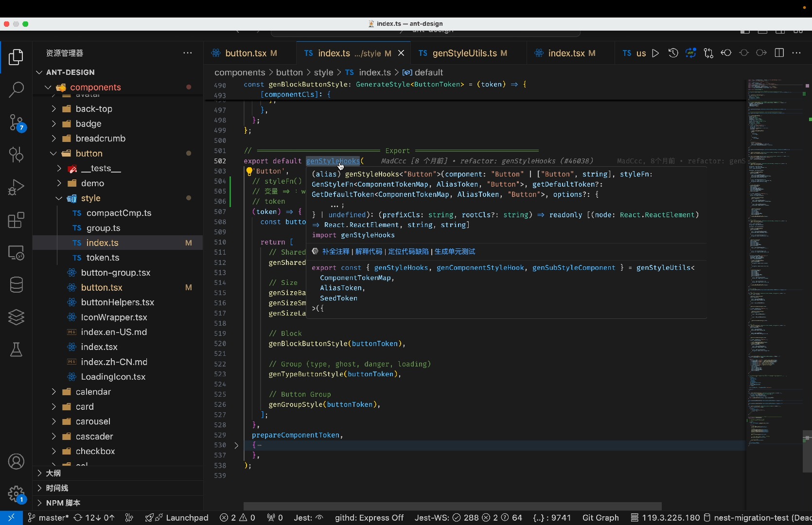Click 解释代码 link in hover popup
This screenshot has width=812, height=525.
(x=369, y=251)
